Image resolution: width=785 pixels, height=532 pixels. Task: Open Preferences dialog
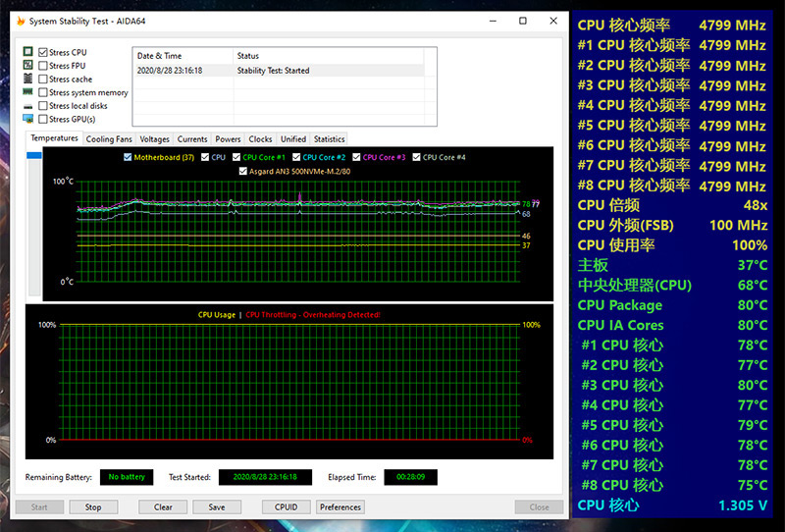[340, 506]
